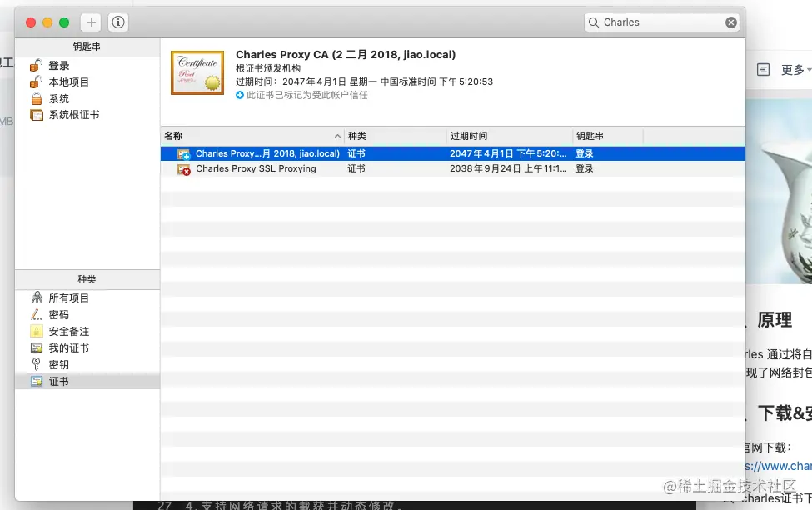The height and width of the screenshot is (510, 812).
Task: Select the Charles Proxy...jiao.local certificate row
Action: click(453, 153)
